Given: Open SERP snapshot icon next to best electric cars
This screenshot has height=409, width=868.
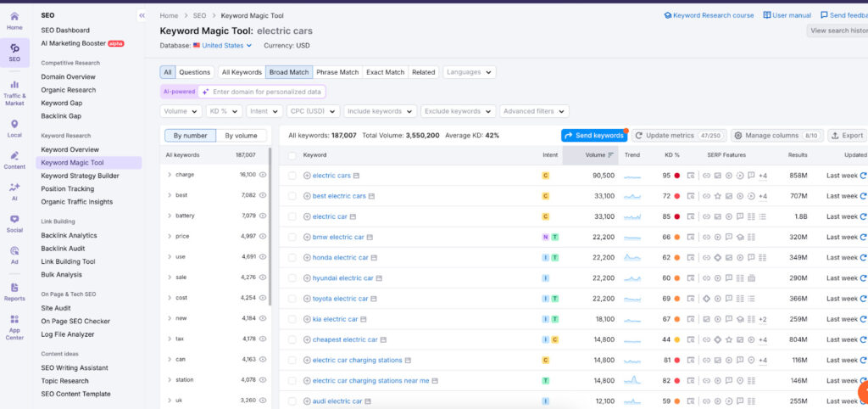Looking at the screenshot, I should pyautogui.click(x=371, y=196).
